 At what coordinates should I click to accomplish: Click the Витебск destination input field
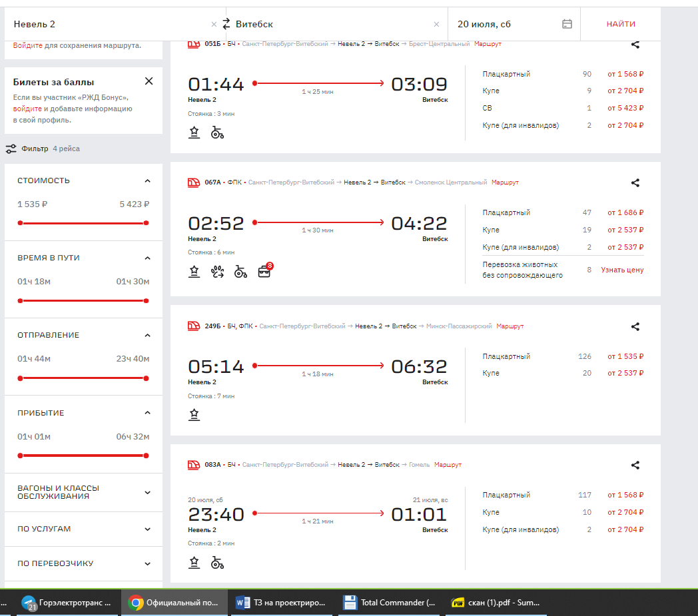tap(333, 24)
